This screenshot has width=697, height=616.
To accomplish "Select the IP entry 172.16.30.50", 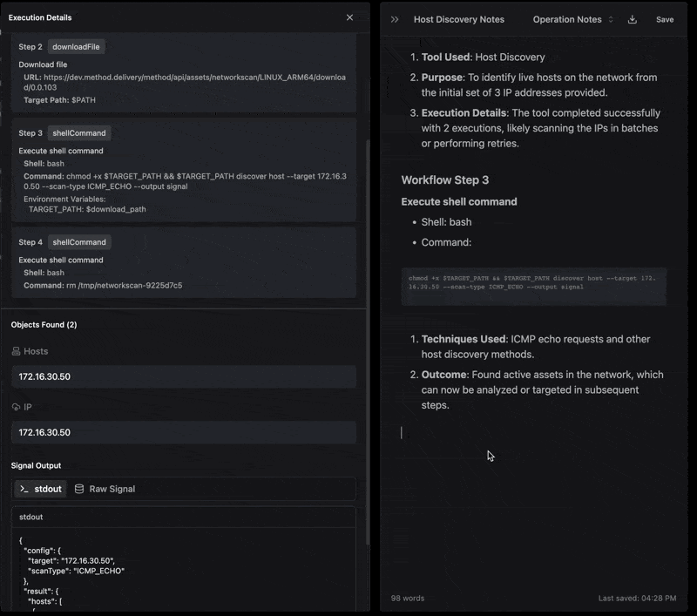I will pyautogui.click(x=183, y=432).
